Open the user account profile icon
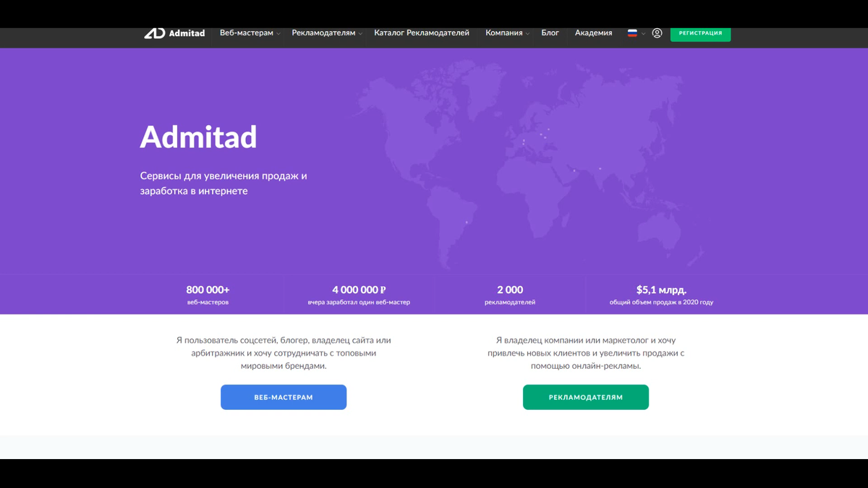868x488 pixels. [657, 33]
